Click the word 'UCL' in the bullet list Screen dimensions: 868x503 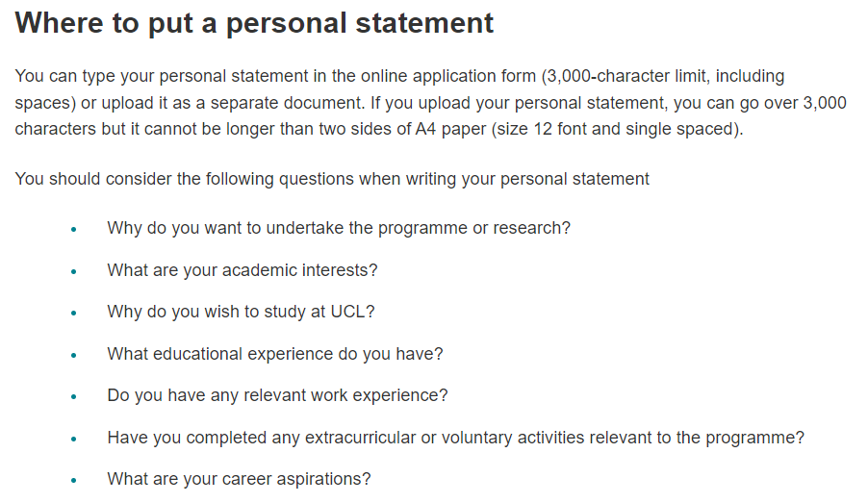[x=347, y=312]
